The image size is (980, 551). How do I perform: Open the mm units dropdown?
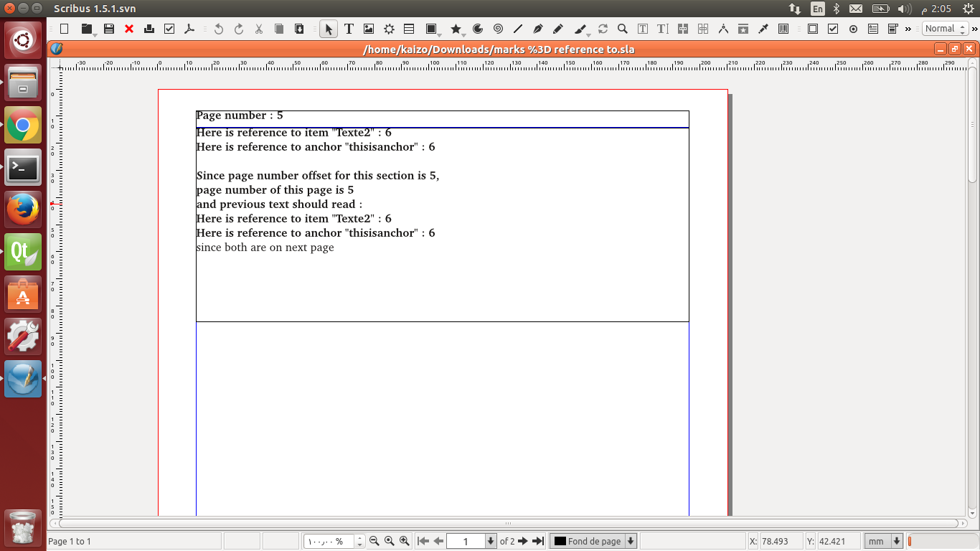(896, 541)
